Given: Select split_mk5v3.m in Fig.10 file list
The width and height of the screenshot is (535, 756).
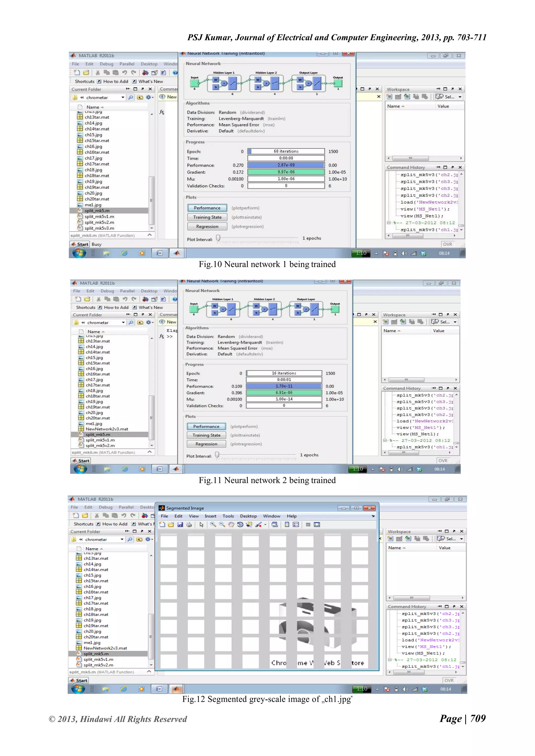Looking at the screenshot, I should pos(99,228).
